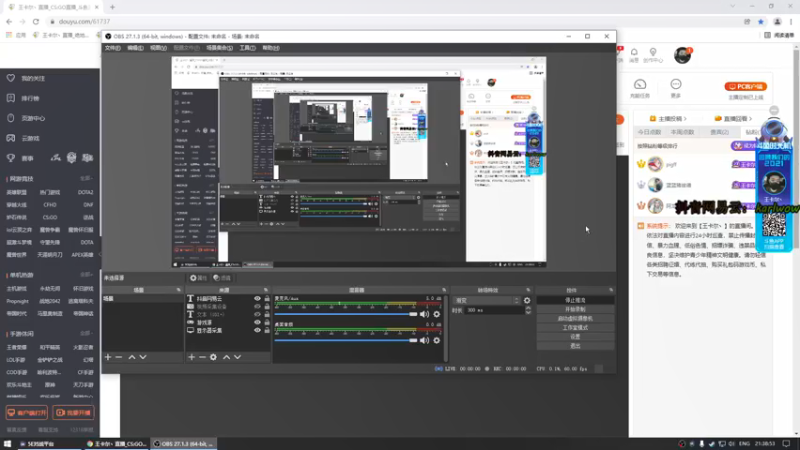
Task: Open 场景集合 menu in OBS
Action: 219,48
